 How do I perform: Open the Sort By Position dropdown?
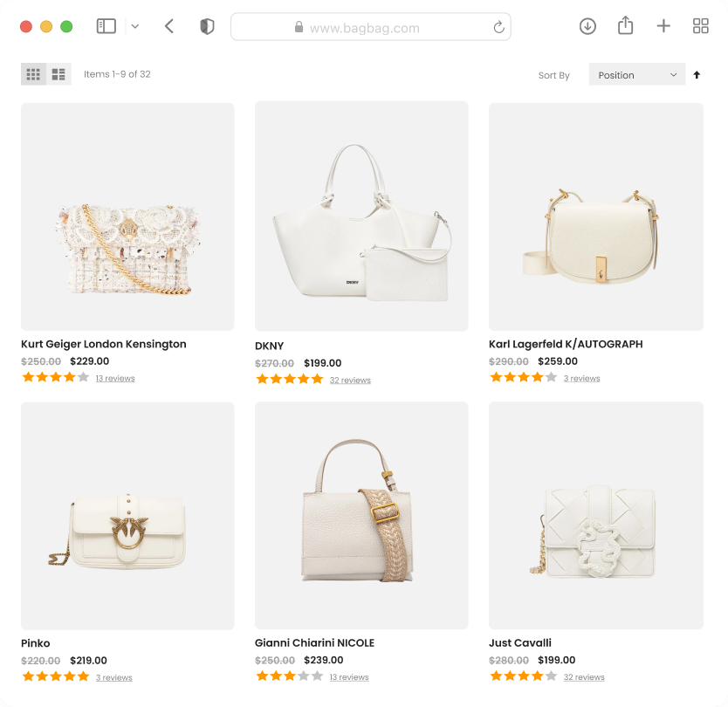coord(636,75)
